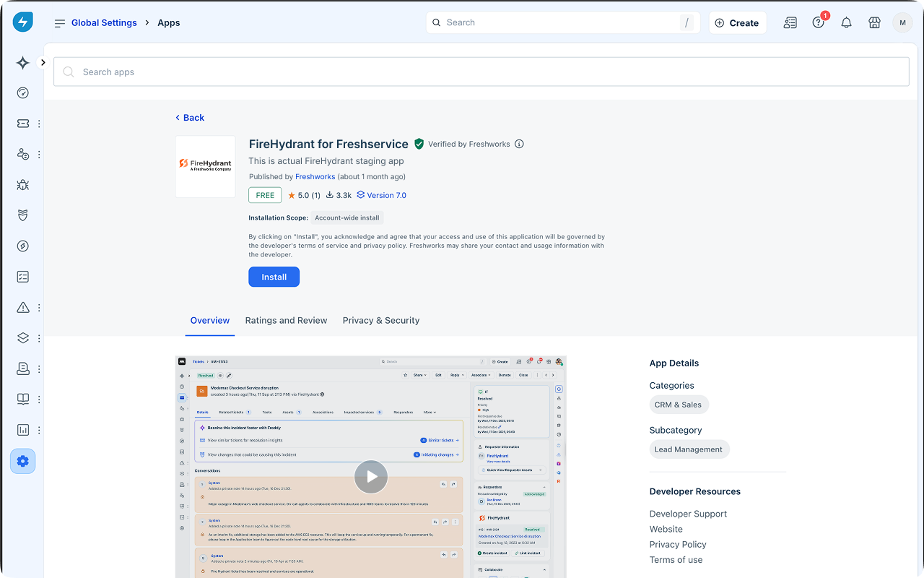The width and height of the screenshot is (924, 578).
Task: Open the shield icon in sidebar
Action: pyautogui.click(x=22, y=215)
